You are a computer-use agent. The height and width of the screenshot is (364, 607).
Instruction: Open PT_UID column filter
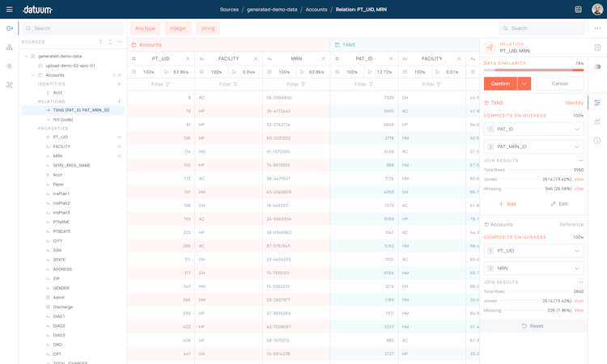click(x=161, y=84)
